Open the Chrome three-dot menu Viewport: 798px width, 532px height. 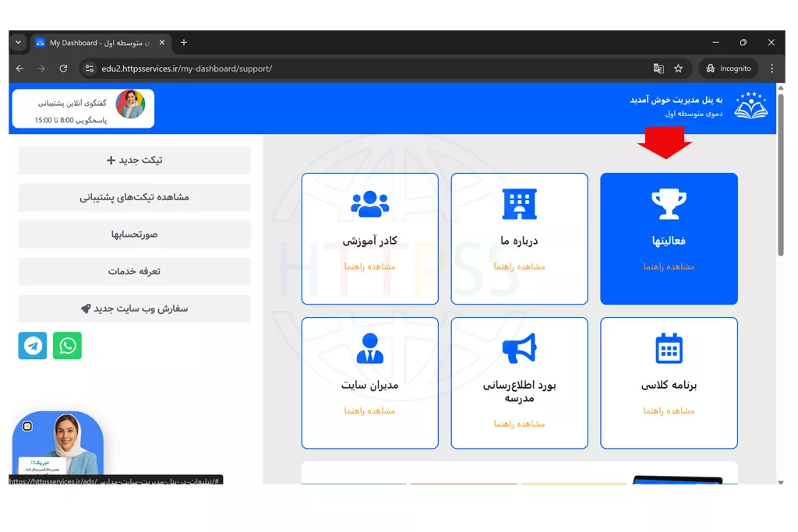coord(772,69)
